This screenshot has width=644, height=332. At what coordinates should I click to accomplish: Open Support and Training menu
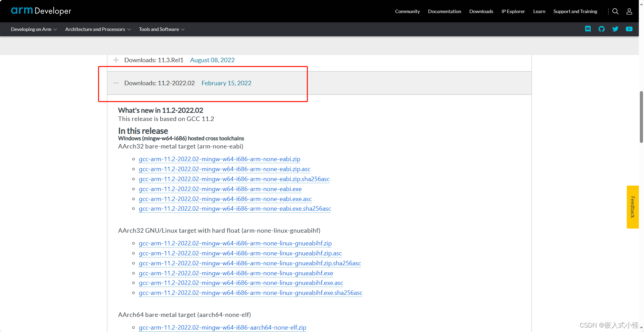pyautogui.click(x=575, y=11)
